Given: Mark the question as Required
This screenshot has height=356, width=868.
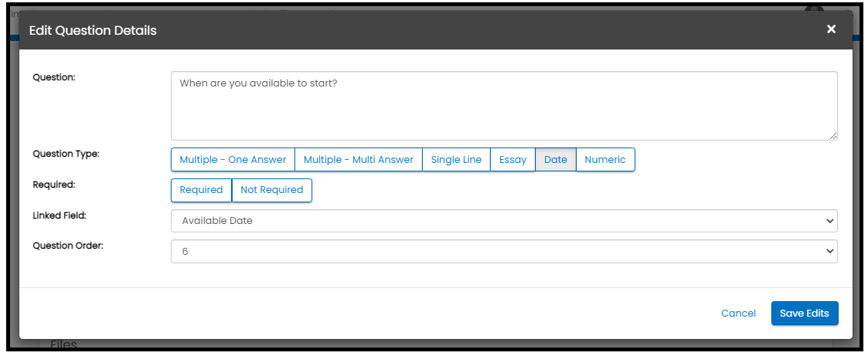Looking at the screenshot, I should (x=201, y=190).
